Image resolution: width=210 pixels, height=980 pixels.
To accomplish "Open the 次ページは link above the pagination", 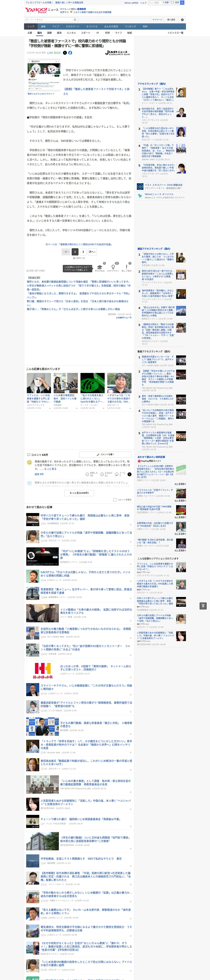I will [x=79, y=245].
